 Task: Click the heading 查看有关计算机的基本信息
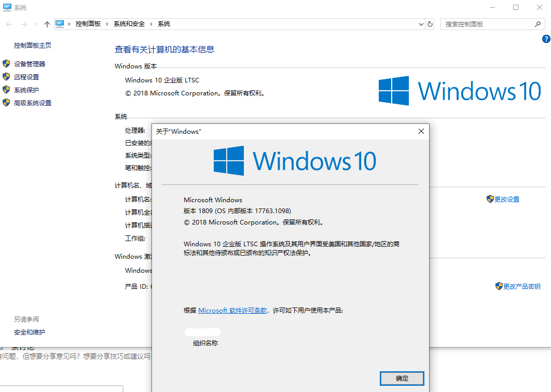[x=164, y=50]
